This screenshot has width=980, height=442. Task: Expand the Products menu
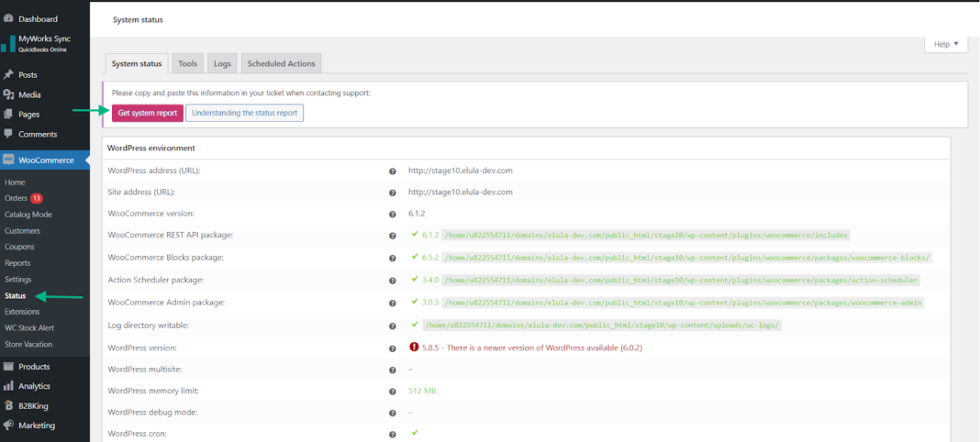point(34,367)
